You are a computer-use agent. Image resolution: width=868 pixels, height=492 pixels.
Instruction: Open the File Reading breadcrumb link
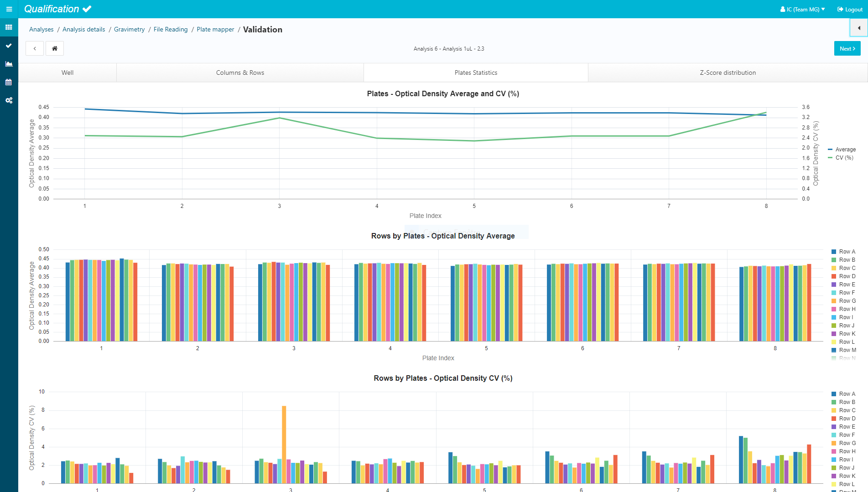point(171,30)
